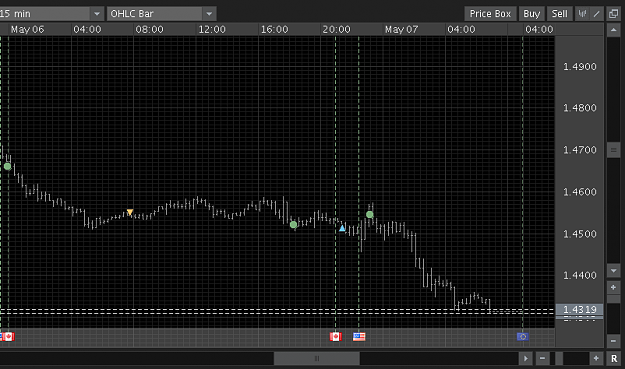Click the 20:00 time axis label
Viewport: 625px width, 369px height.
(336, 29)
